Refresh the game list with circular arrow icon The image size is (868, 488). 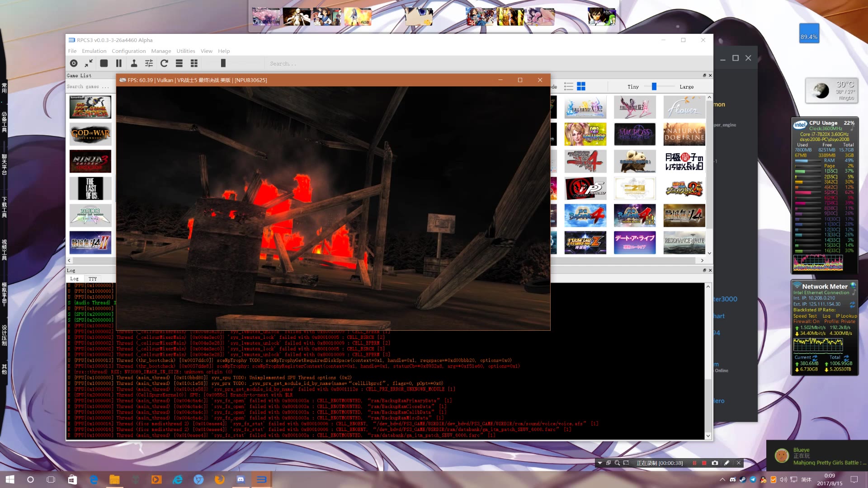(164, 63)
